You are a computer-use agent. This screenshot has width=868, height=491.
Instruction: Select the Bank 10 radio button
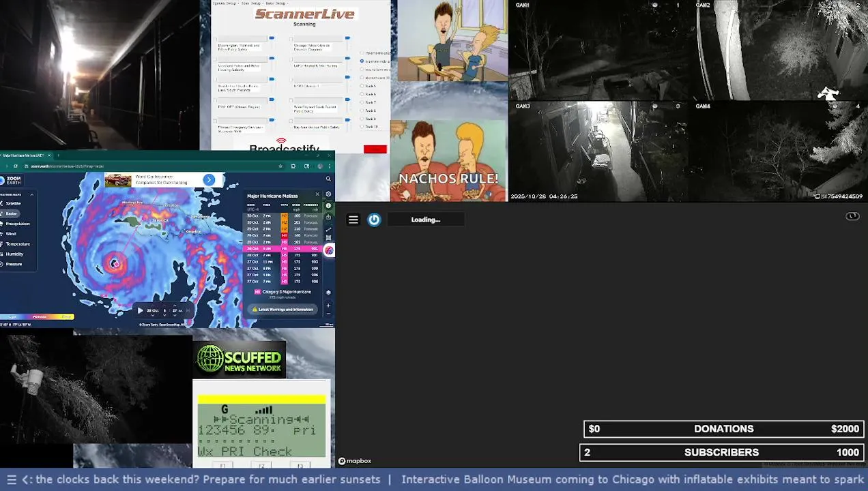click(x=362, y=127)
